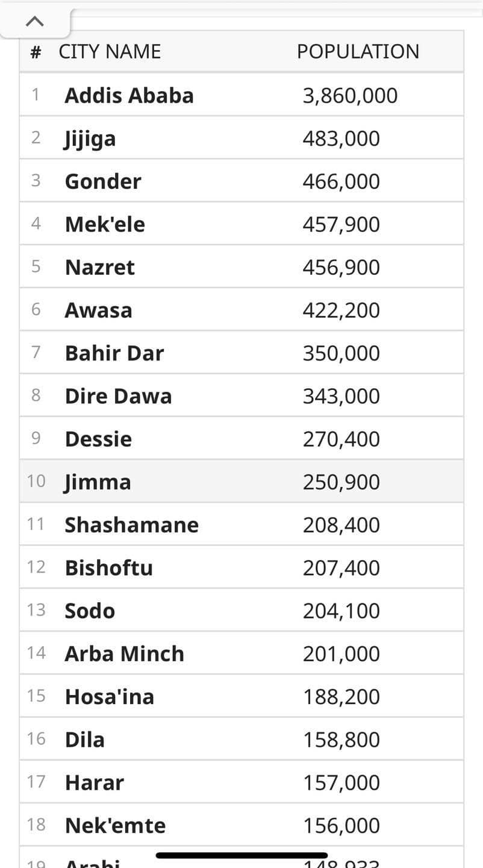Select the Nazret city entry
The width and height of the screenshot is (483, 868).
point(100,267)
